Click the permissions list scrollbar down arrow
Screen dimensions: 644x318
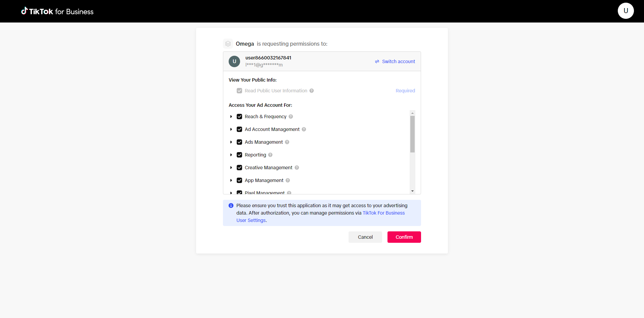click(x=412, y=191)
